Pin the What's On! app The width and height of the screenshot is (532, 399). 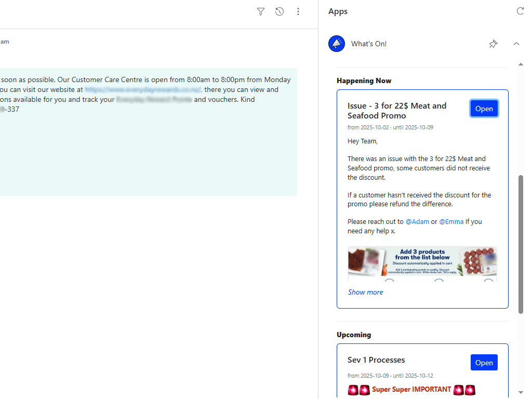coord(493,44)
